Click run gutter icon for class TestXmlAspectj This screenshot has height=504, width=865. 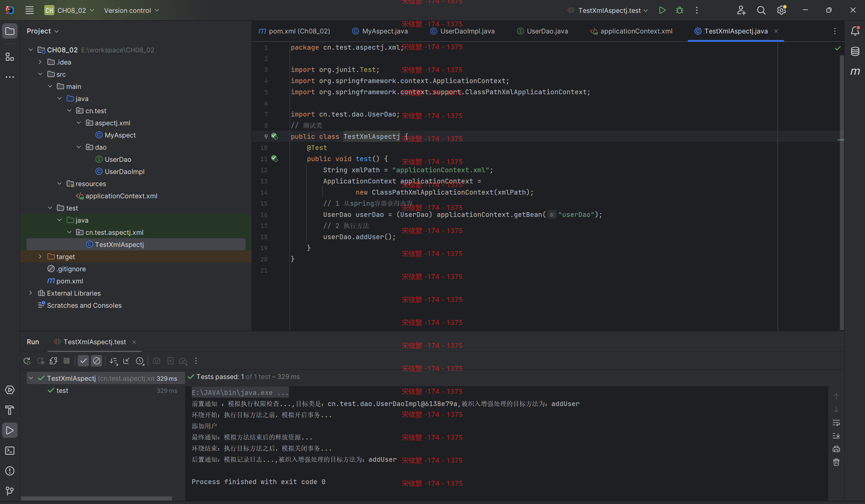(274, 136)
